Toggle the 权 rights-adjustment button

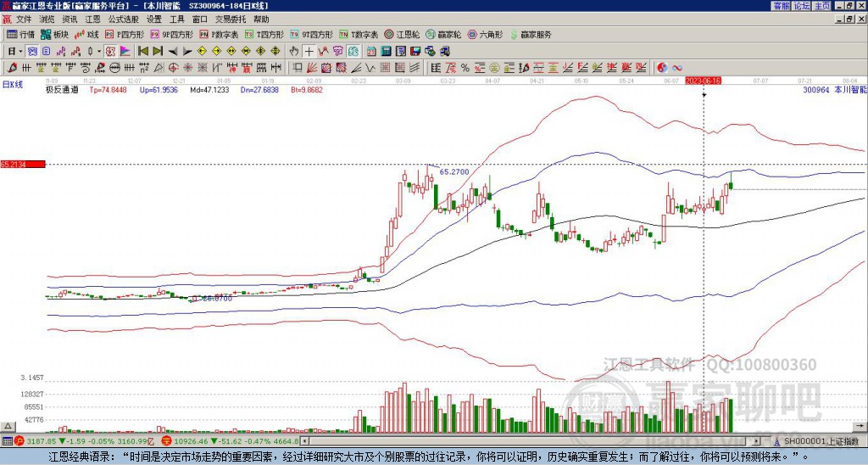coord(110,51)
